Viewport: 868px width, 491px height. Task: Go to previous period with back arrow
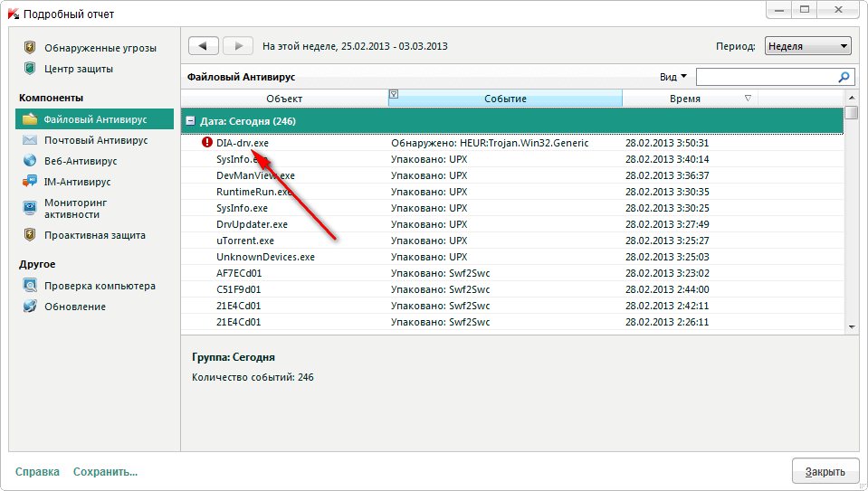204,46
